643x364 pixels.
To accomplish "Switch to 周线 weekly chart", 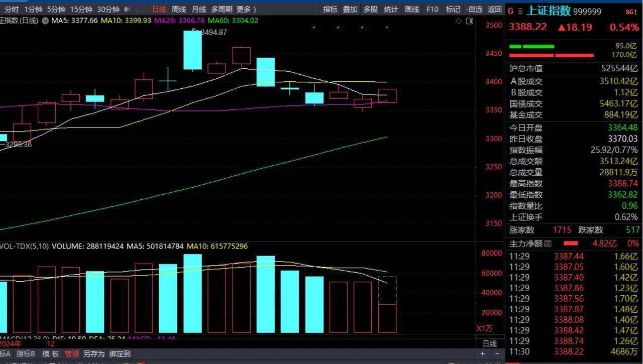I will click(179, 9).
